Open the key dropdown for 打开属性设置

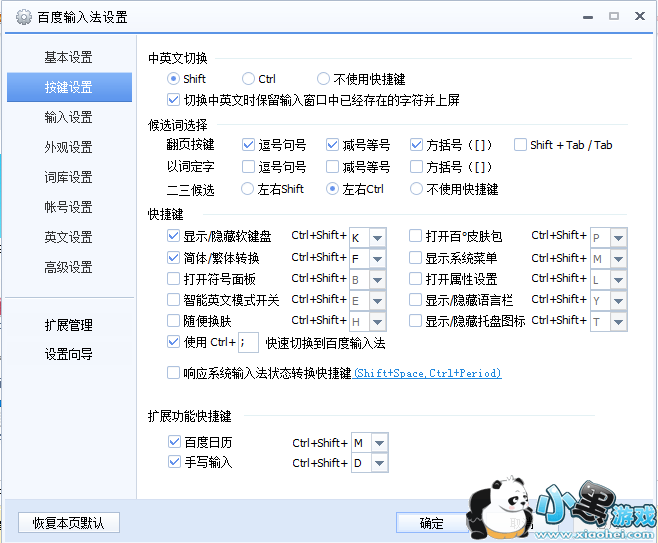(x=618, y=280)
